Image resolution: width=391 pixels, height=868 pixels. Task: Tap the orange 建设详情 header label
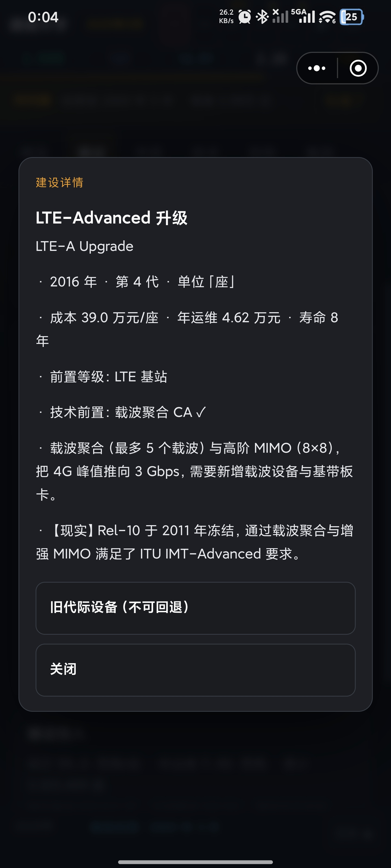[x=59, y=182]
